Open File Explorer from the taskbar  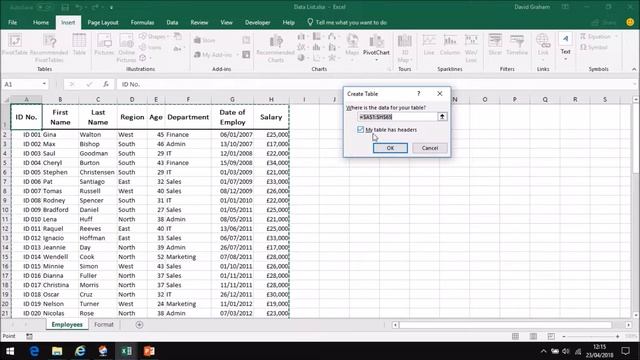[57, 351]
